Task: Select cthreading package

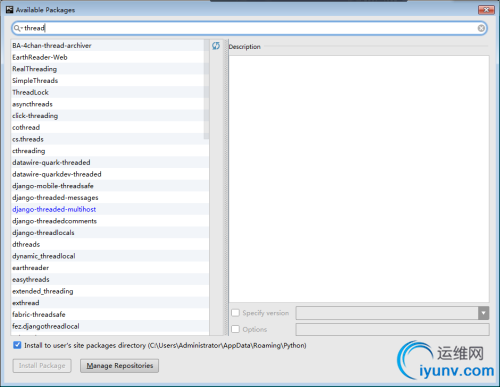Action: click(x=110, y=151)
